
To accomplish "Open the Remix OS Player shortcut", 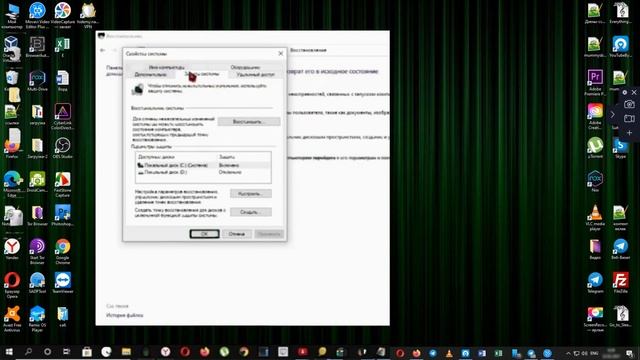I will click(x=37, y=319).
